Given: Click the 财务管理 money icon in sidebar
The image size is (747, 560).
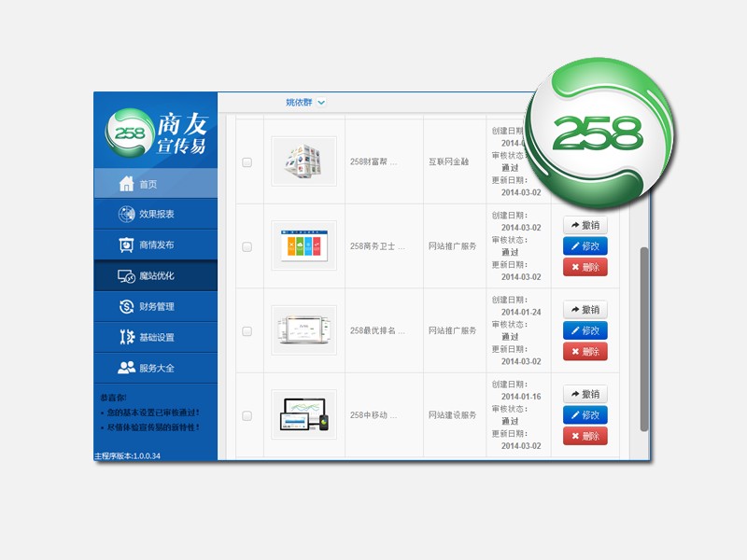Looking at the screenshot, I should (127, 307).
